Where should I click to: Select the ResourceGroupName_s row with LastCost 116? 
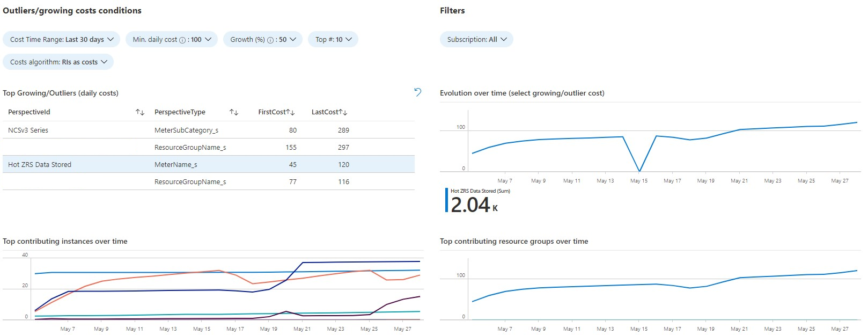pos(190,181)
